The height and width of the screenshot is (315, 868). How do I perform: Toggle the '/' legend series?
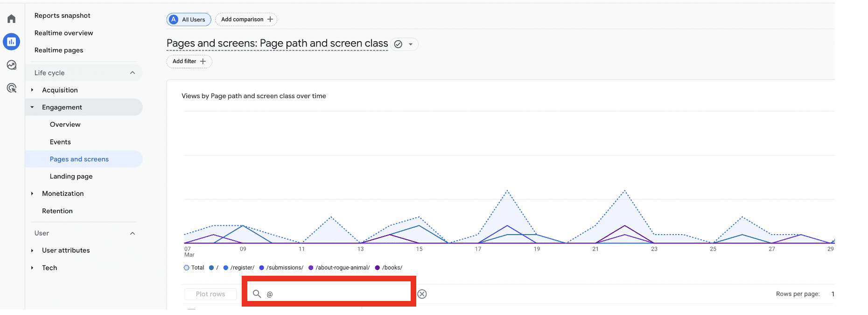[214, 268]
